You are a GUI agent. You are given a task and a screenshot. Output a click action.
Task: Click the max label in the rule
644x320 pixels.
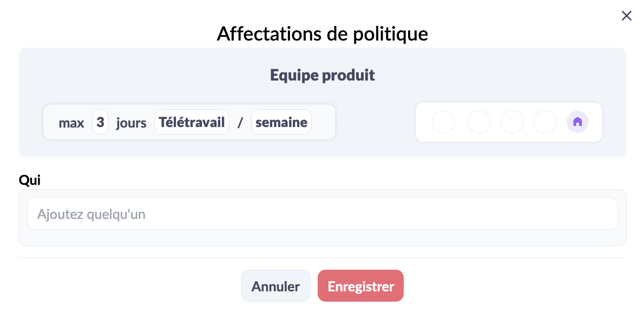71,123
